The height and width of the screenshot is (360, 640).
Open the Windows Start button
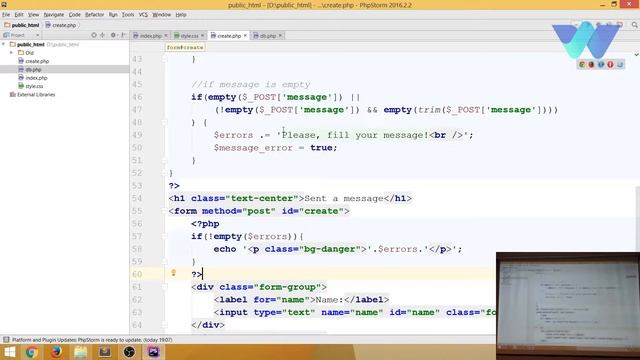point(9,352)
